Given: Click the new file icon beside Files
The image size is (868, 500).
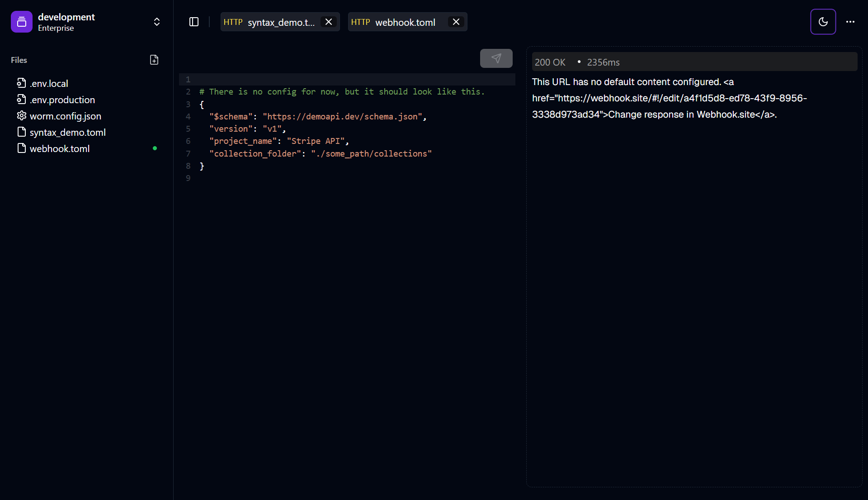Looking at the screenshot, I should pyautogui.click(x=154, y=60).
